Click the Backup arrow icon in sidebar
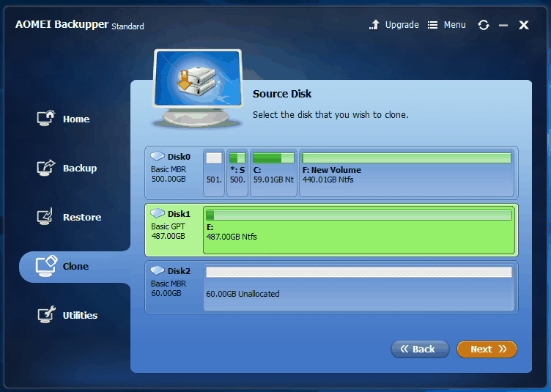The width and height of the screenshot is (551, 392). [46, 168]
